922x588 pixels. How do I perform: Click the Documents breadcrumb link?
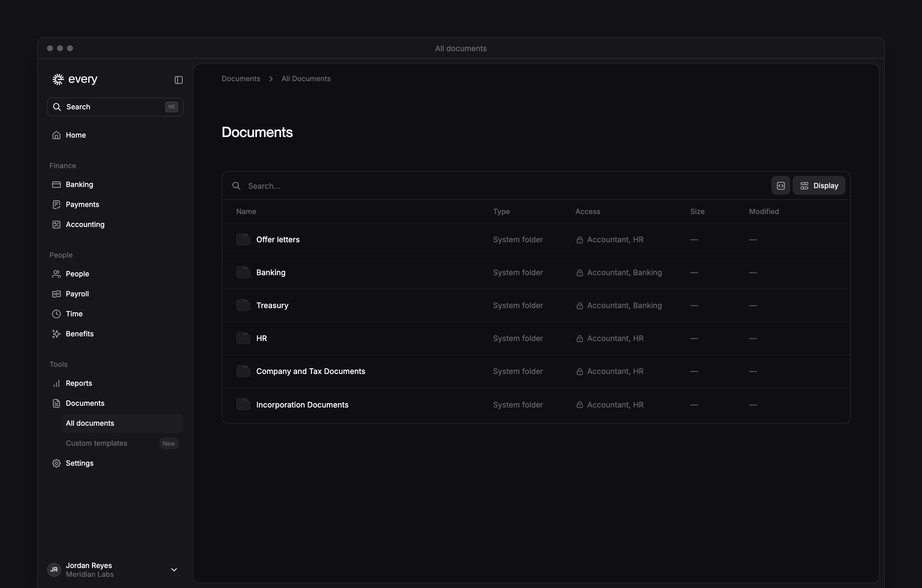241,78
